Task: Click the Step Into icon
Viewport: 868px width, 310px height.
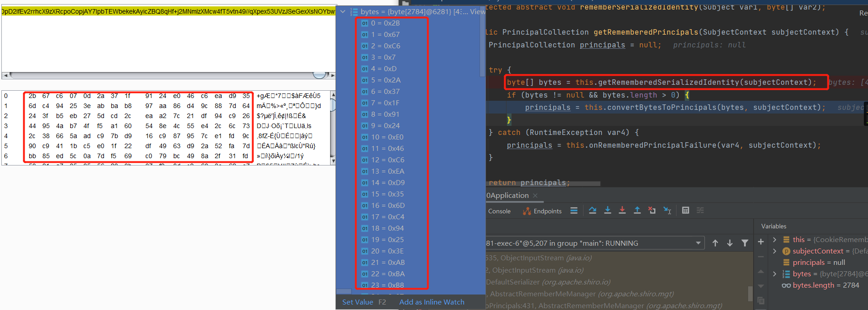Action: click(x=608, y=211)
